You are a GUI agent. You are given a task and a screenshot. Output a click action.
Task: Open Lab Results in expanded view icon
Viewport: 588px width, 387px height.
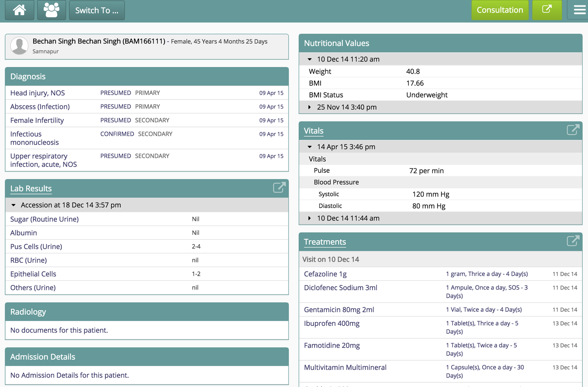(x=279, y=188)
